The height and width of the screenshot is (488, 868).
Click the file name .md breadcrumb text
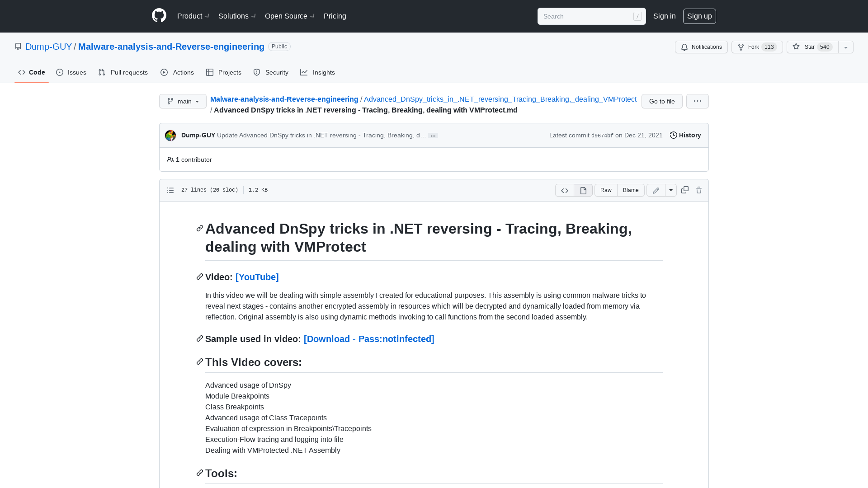pos(366,110)
